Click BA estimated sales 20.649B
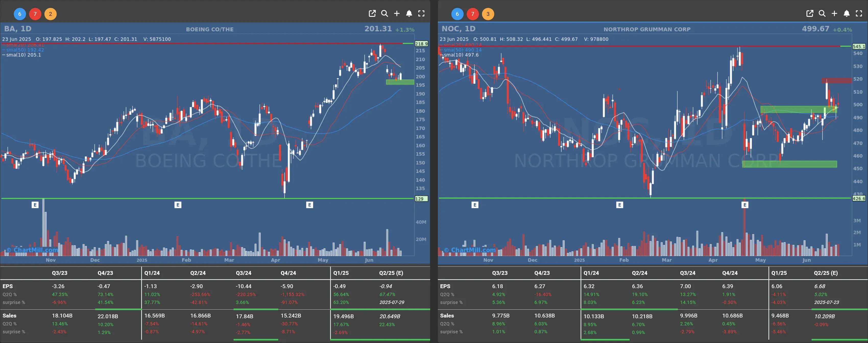 point(390,316)
